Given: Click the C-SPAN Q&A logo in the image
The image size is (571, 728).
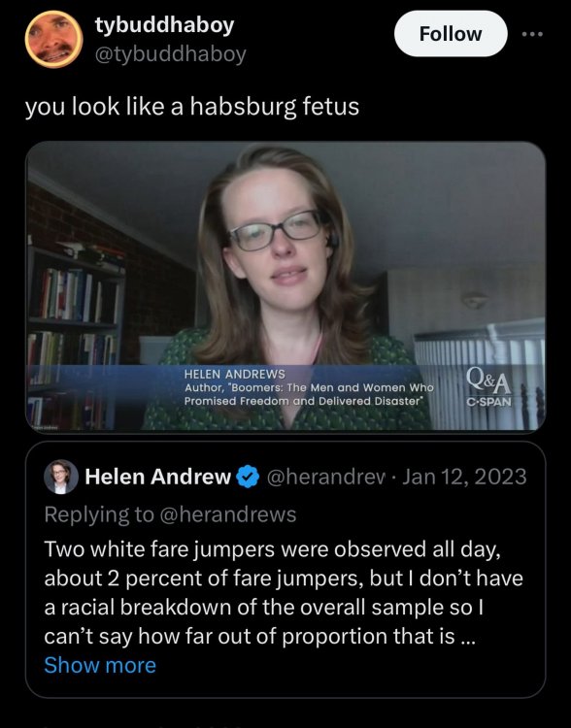Looking at the screenshot, I should point(488,387).
